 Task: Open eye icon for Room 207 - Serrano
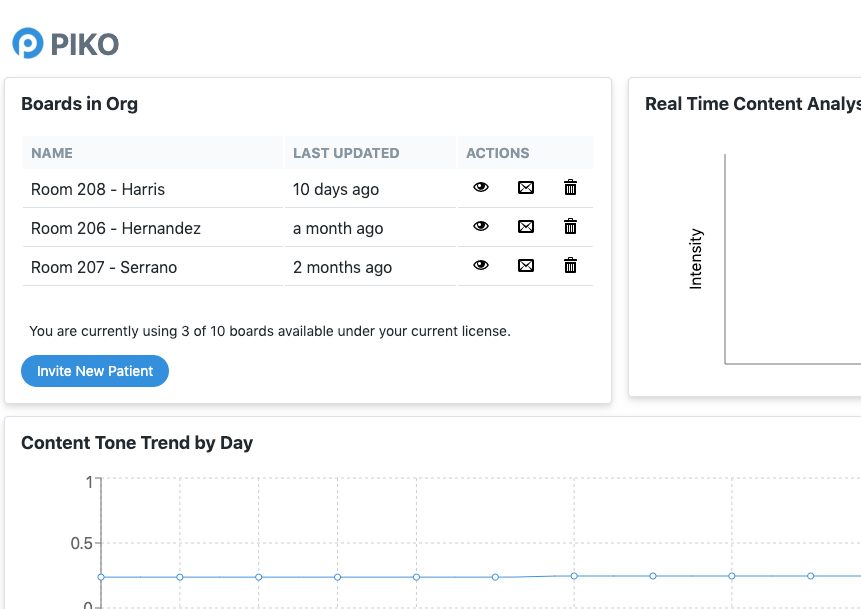[481, 265]
